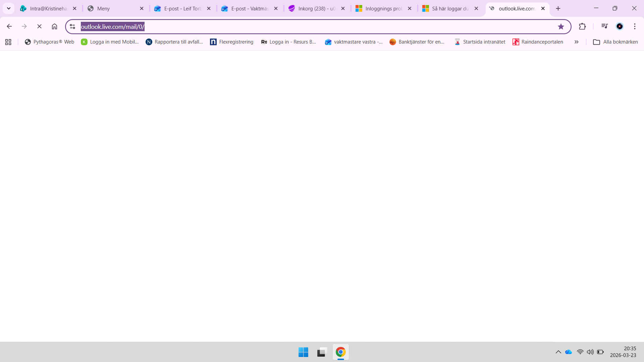Screen dimensions: 644x362
Task: Open the Alla bokmärken folder
Action: tap(615, 42)
